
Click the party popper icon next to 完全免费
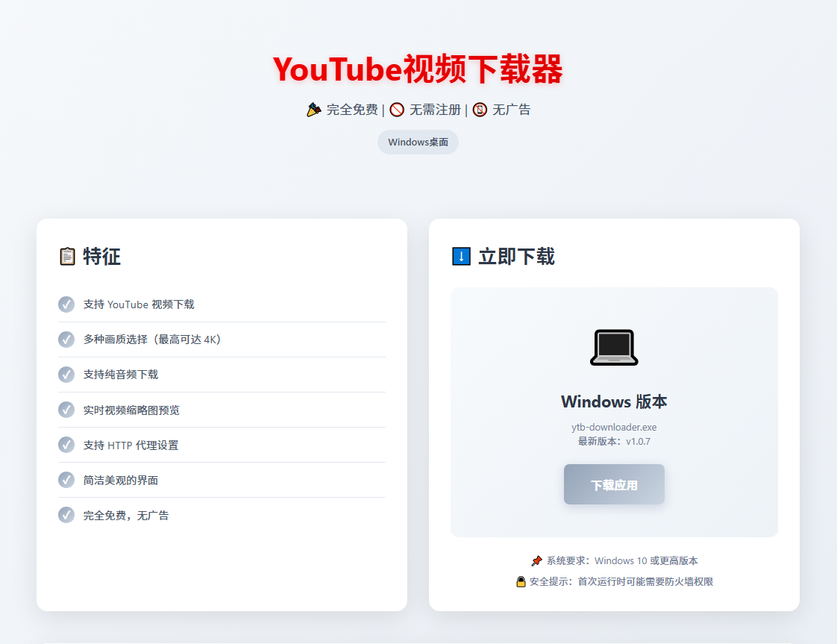tap(314, 110)
